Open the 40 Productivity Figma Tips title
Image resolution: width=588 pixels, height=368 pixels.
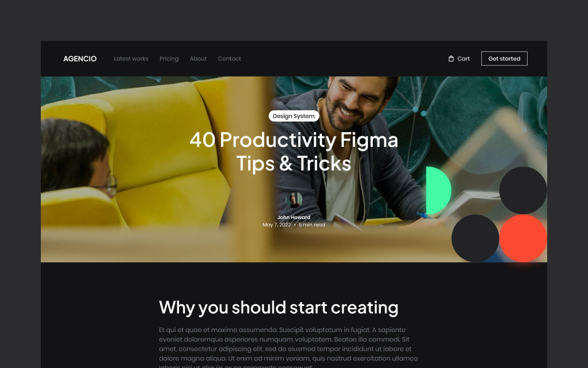pos(294,151)
